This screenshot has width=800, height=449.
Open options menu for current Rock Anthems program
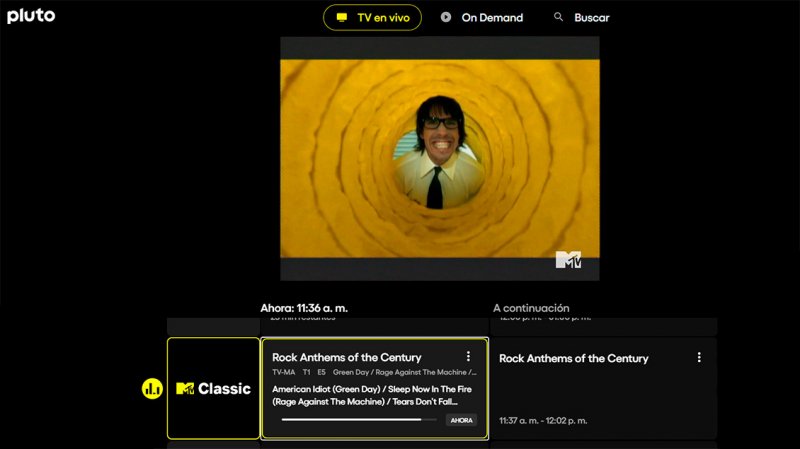(x=468, y=356)
